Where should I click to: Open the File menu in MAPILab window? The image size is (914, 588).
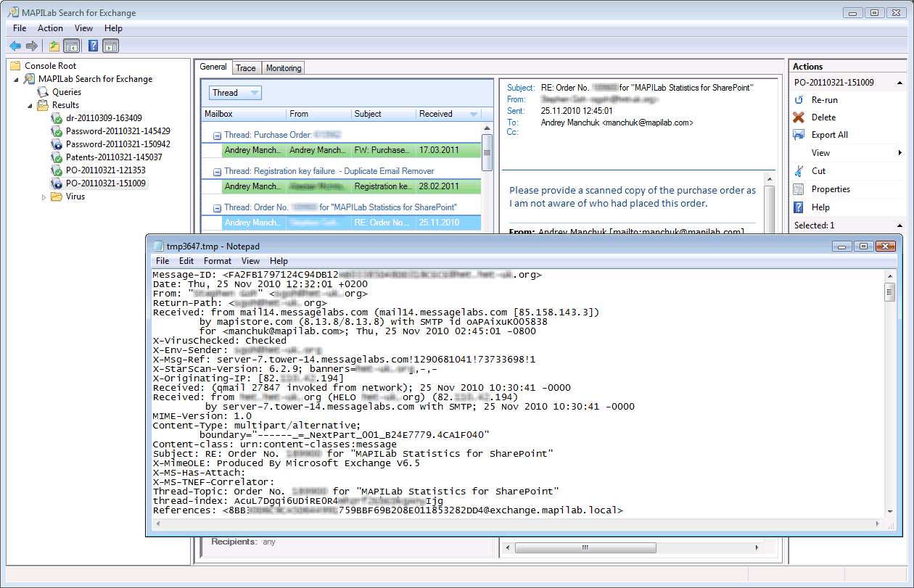(20, 28)
